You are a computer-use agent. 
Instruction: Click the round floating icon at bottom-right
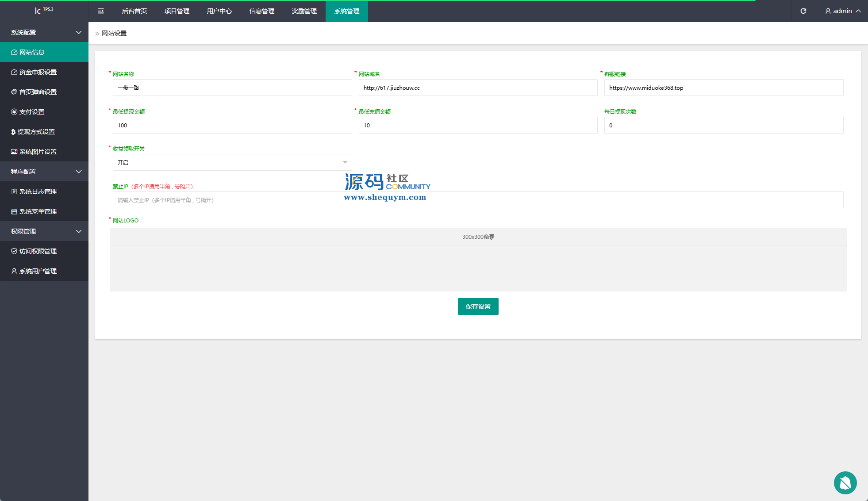tap(845, 482)
